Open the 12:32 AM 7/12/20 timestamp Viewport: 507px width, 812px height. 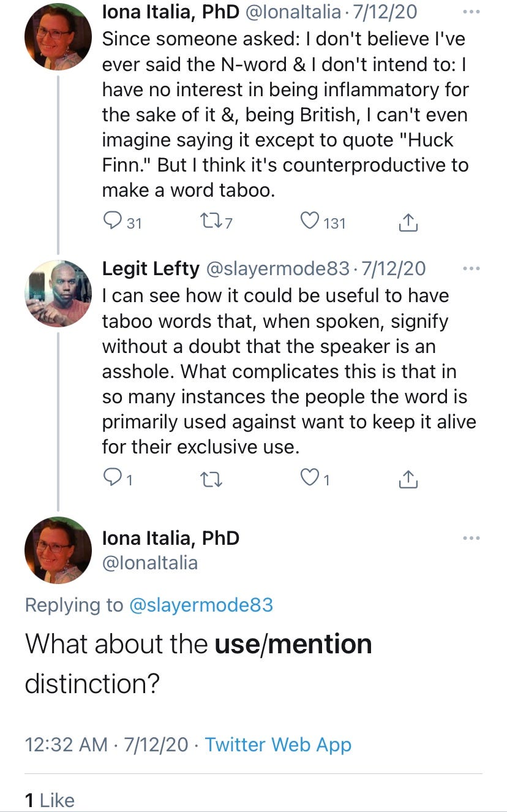(107, 744)
